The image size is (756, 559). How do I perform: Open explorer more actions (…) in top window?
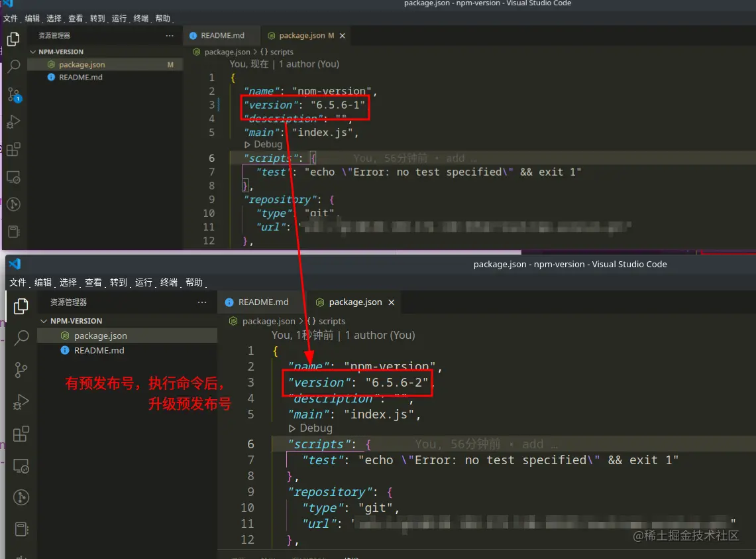169,36
